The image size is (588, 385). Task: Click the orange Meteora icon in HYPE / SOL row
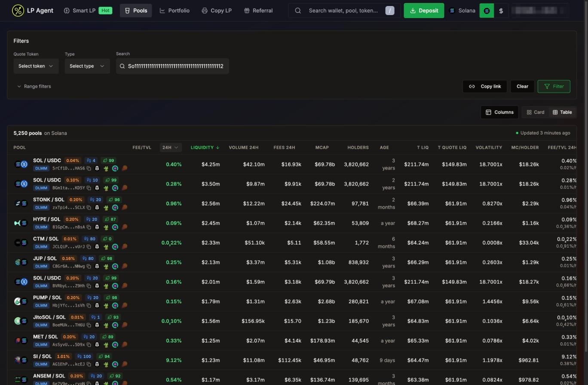pyautogui.click(x=125, y=227)
